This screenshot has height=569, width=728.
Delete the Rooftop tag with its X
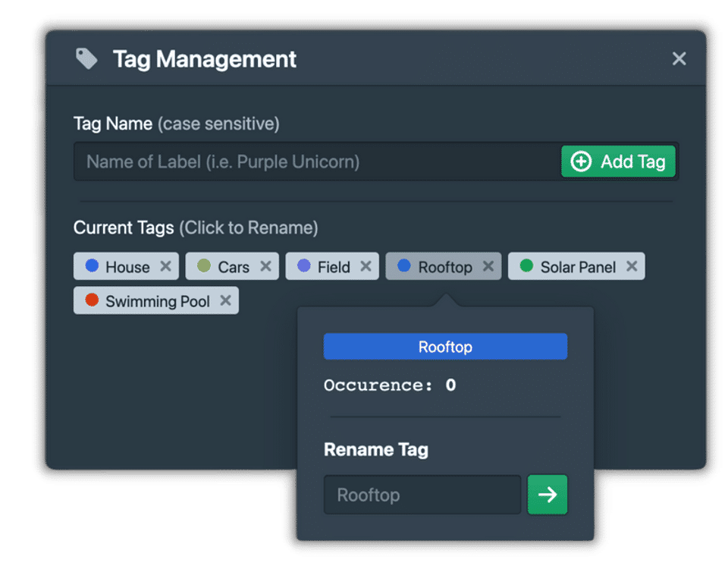click(488, 266)
